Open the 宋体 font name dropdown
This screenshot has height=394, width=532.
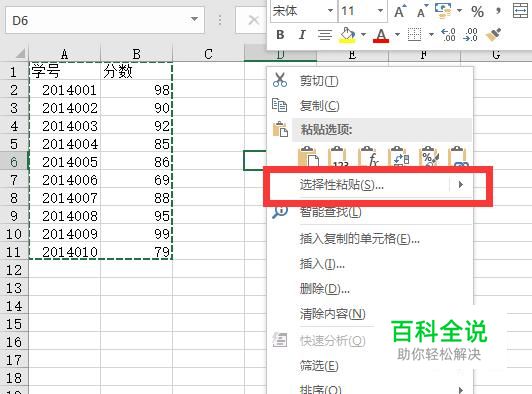pyautogui.click(x=330, y=11)
